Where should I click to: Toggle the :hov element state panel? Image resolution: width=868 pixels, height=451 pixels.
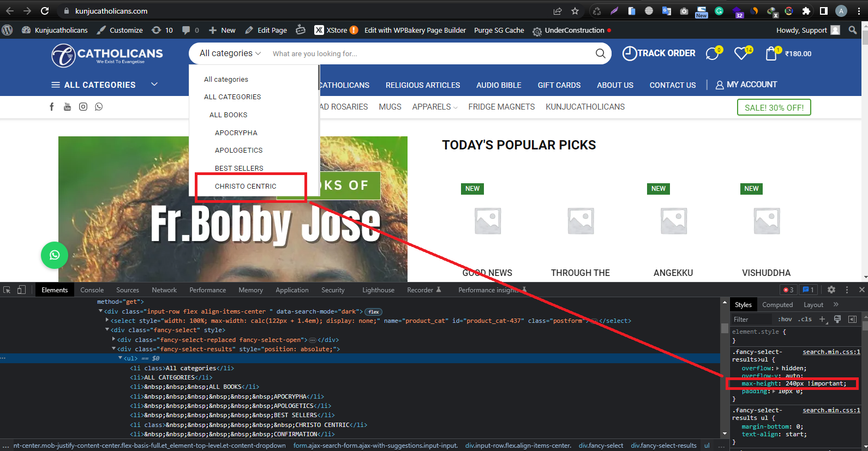pos(785,320)
